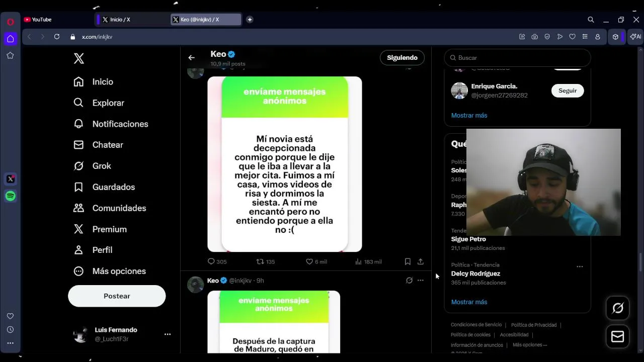This screenshot has height=362, width=644.
Task: Click the Postear button
Action: point(117,296)
